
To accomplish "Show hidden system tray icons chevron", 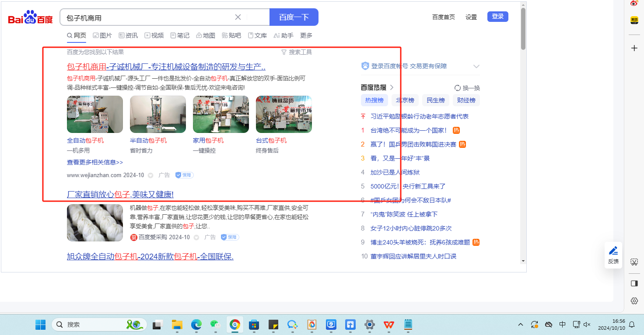I will pyautogui.click(x=521, y=325).
